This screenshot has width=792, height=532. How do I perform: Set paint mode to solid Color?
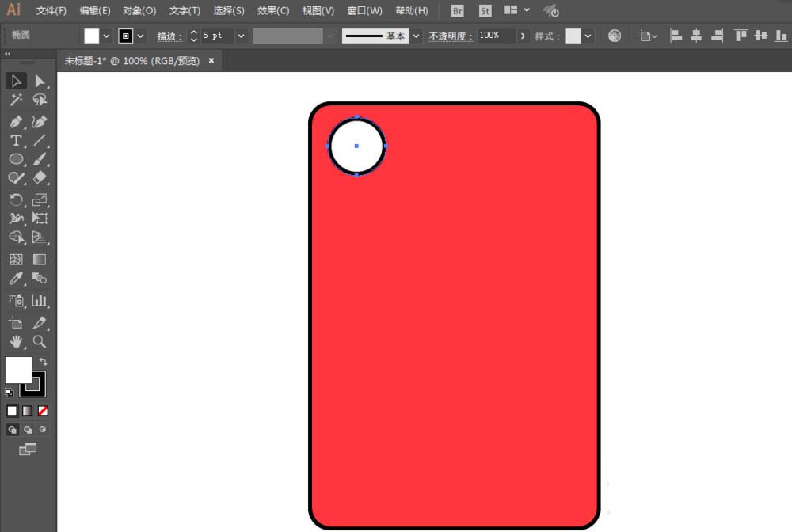tap(12, 411)
